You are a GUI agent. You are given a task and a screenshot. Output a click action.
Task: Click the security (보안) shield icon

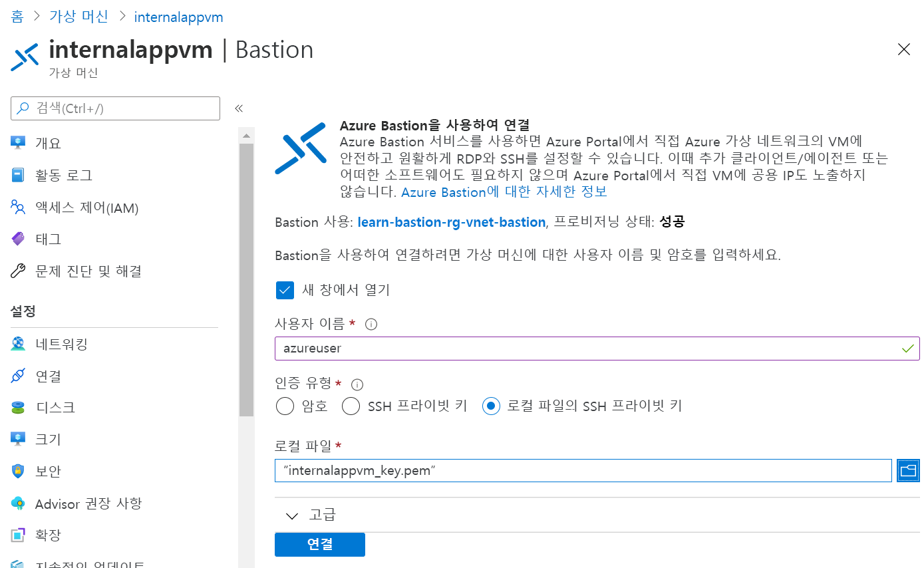point(18,471)
